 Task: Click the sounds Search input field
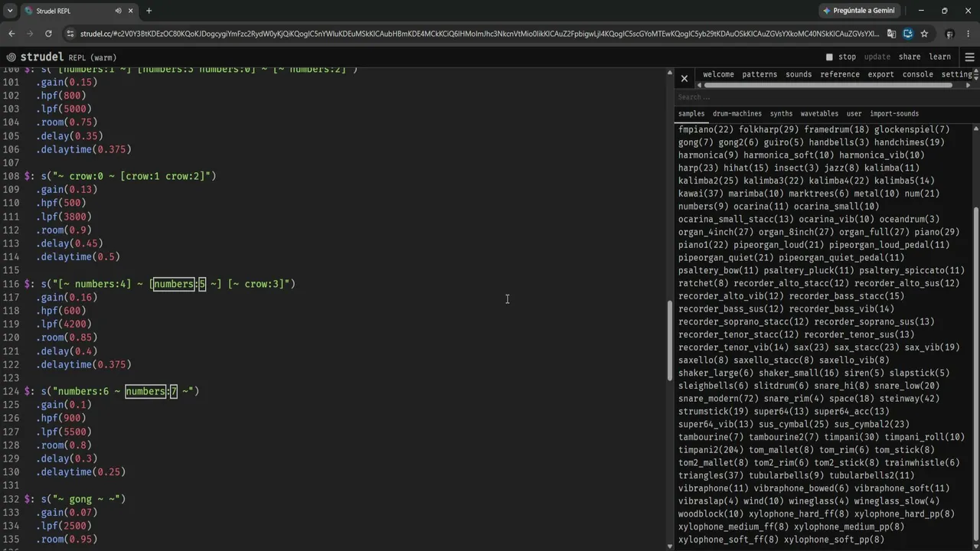pyautogui.click(x=823, y=97)
